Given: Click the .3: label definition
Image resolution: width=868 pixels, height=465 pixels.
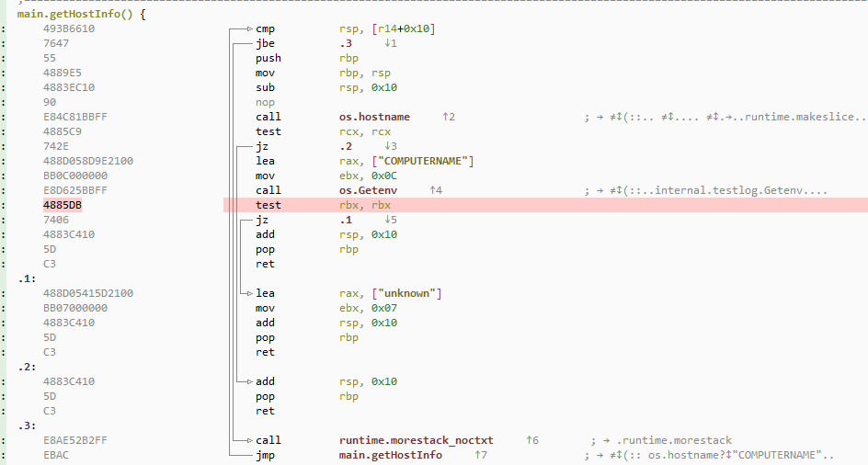Looking at the screenshot, I should (27, 425).
